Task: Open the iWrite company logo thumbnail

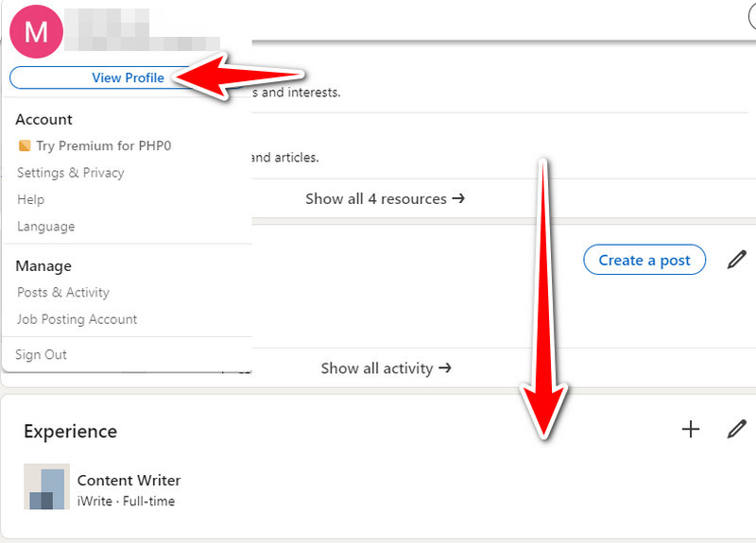Action: [46, 487]
